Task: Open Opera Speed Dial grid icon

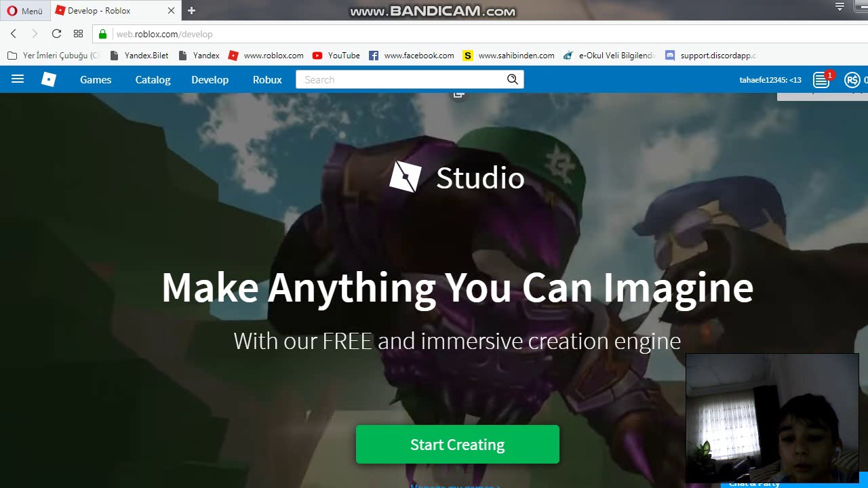Action: point(78,34)
